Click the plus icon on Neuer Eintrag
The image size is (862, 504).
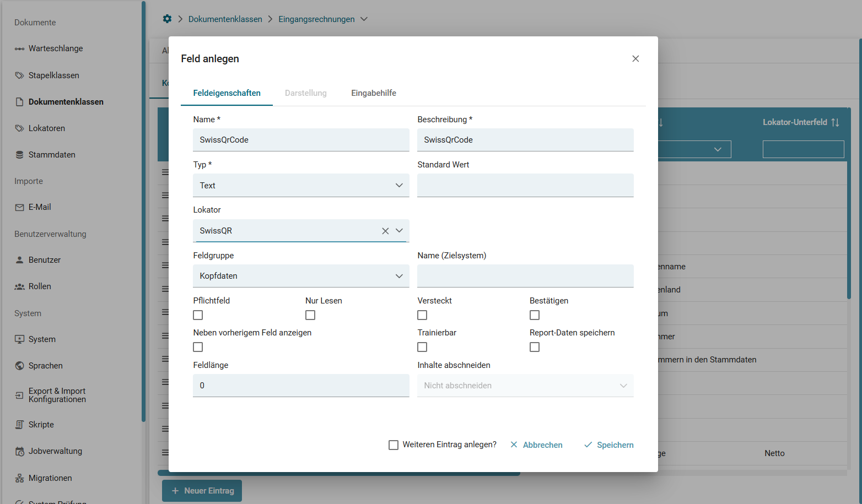175,491
